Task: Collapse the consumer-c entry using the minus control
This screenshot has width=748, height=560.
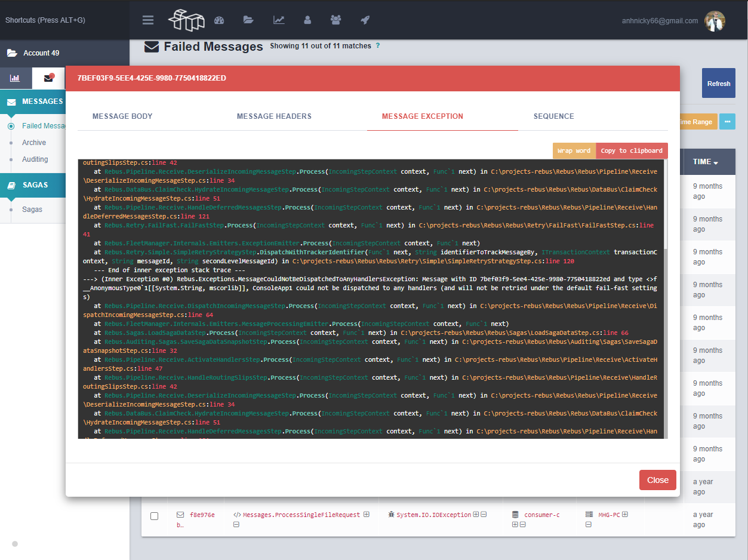Action: click(x=523, y=524)
